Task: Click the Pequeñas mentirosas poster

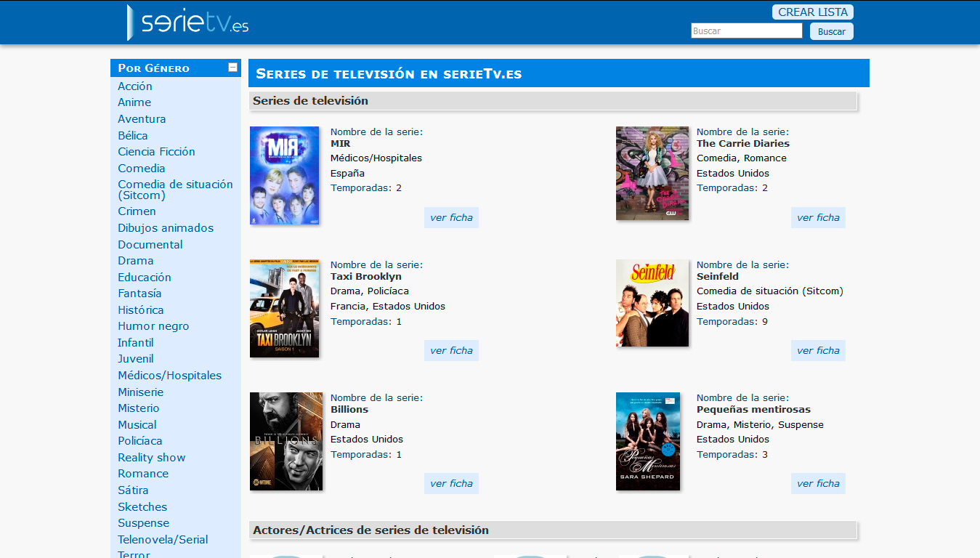Action: click(x=648, y=441)
